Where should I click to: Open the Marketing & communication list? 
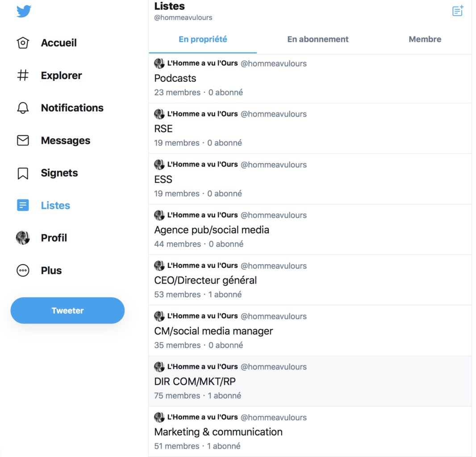(310, 432)
